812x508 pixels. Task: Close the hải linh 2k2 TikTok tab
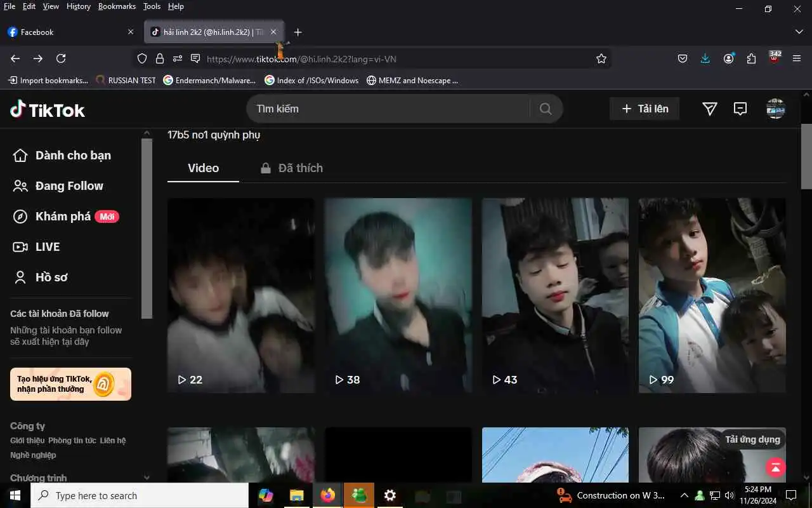tap(273, 32)
